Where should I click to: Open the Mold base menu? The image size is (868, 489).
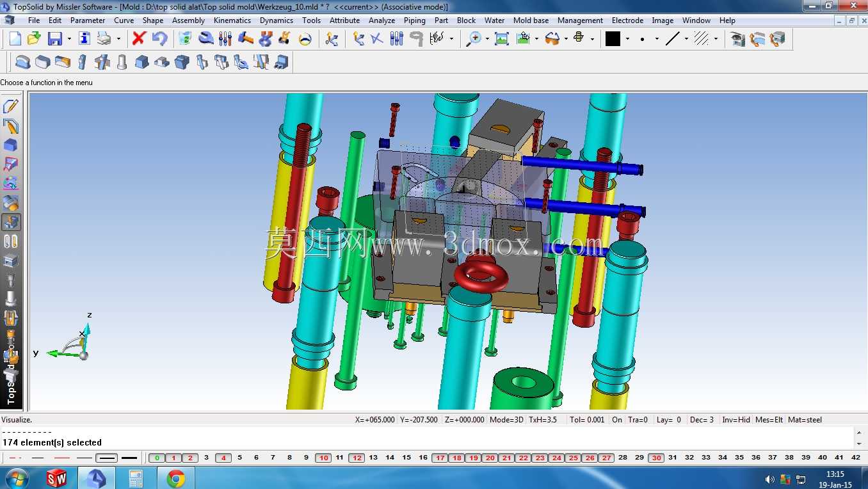[531, 20]
